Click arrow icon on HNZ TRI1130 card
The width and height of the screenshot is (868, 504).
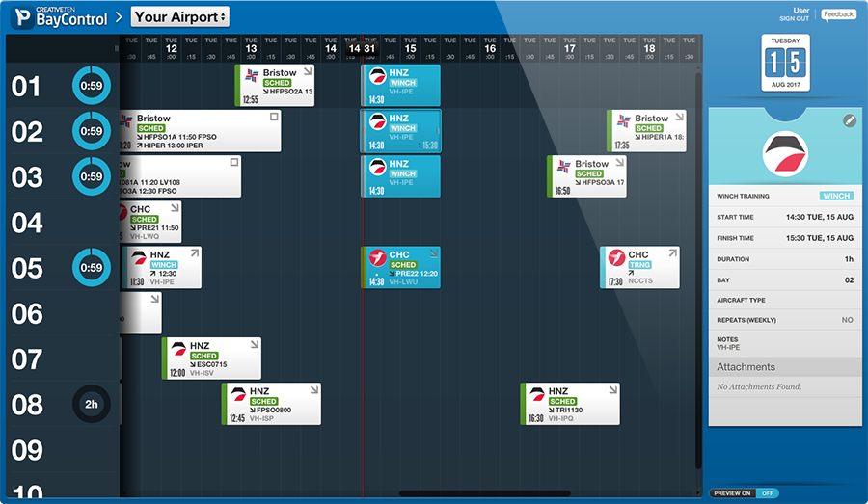[612, 389]
